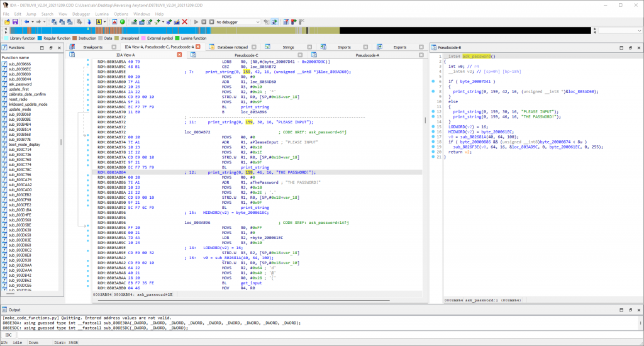This screenshot has width=644, height=346.
Task: Switch to the Strings tab
Action: 289,47
